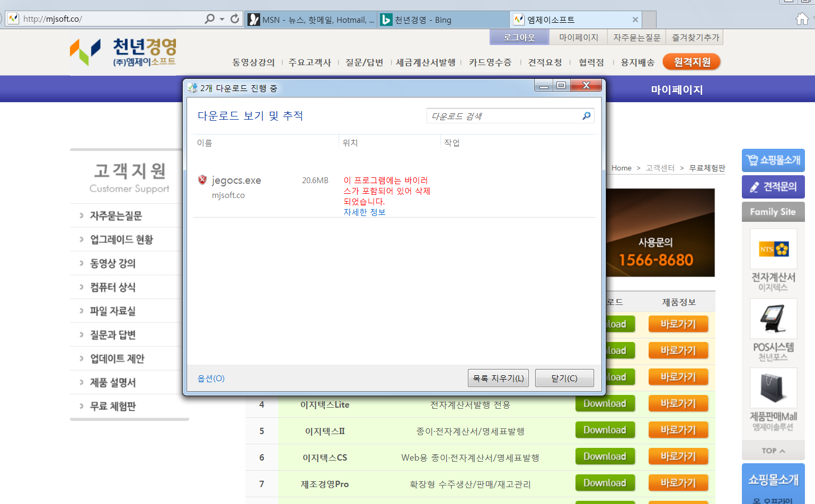Click the 닫기(C) button
This screenshot has height=504, width=815.
(564, 378)
